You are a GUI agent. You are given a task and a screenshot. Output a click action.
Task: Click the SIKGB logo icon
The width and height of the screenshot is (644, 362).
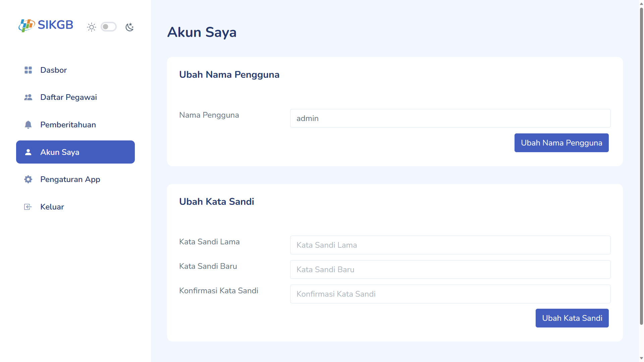pyautogui.click(x=27, y=25)
